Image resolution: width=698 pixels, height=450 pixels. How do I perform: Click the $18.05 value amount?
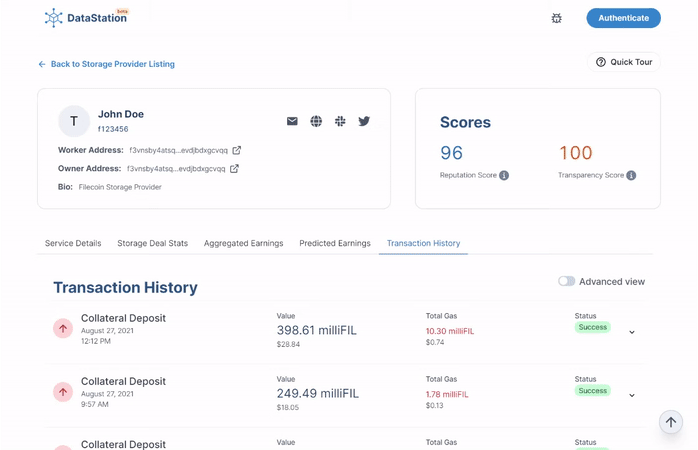tap(288, 407)
